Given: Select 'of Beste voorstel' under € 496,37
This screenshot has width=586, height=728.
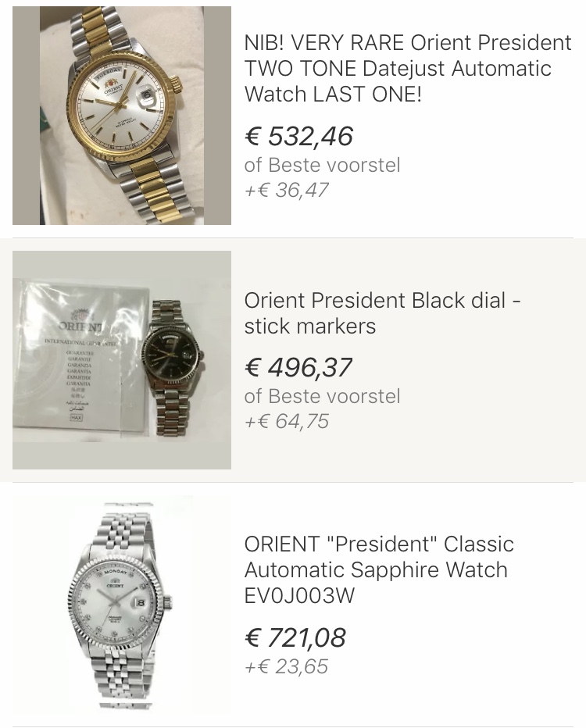Looking at the screenshot, I should pyautogui.click(x=322, y=396).
